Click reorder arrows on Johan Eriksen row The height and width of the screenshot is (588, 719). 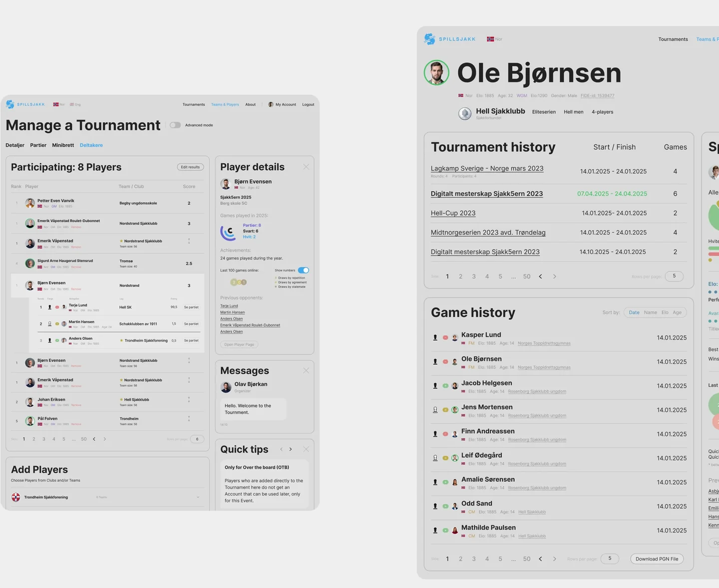pyautogui.click(x=189, y=399)
